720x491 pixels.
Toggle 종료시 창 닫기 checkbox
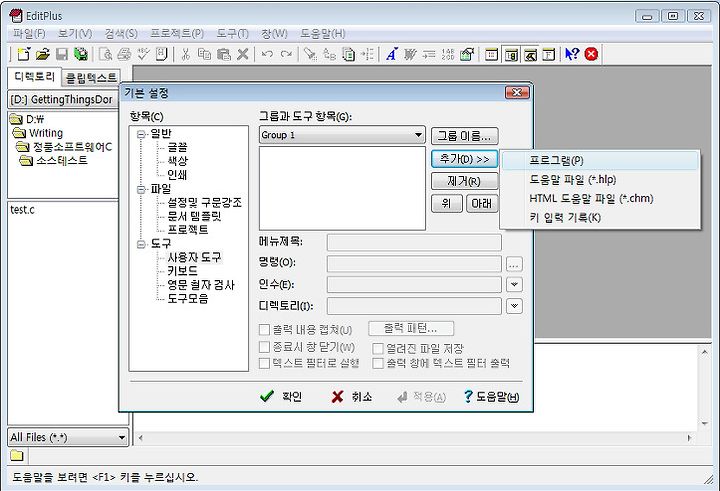264,347
